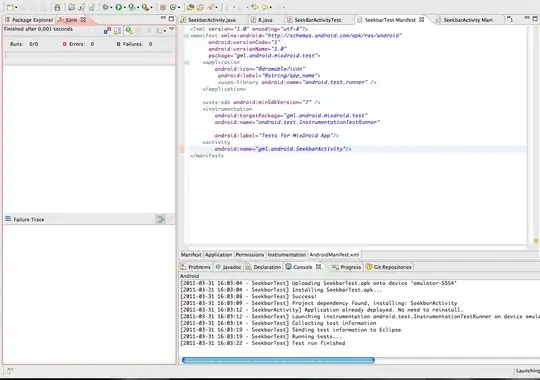Open the Problems view tab
The image size is (540, 380).
(195, 267)
